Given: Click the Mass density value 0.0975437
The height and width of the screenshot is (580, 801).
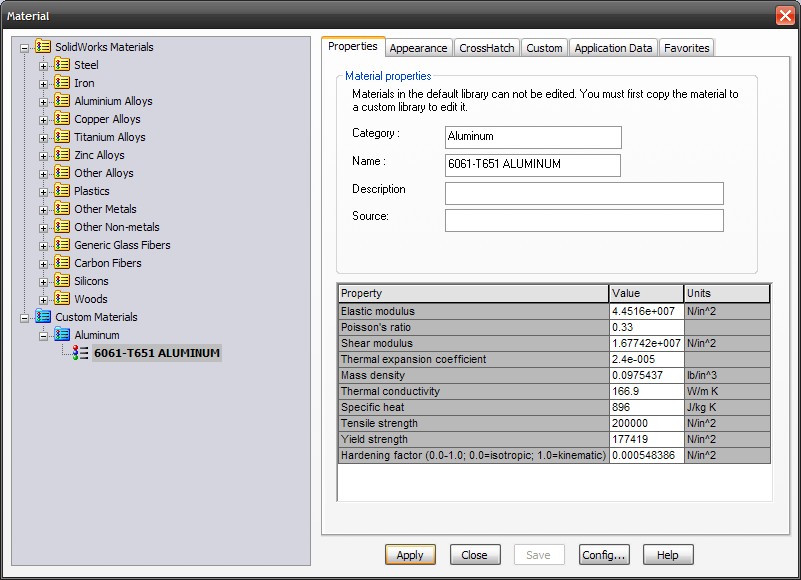Looking at the screenshot, I should [x=646, y=375].
